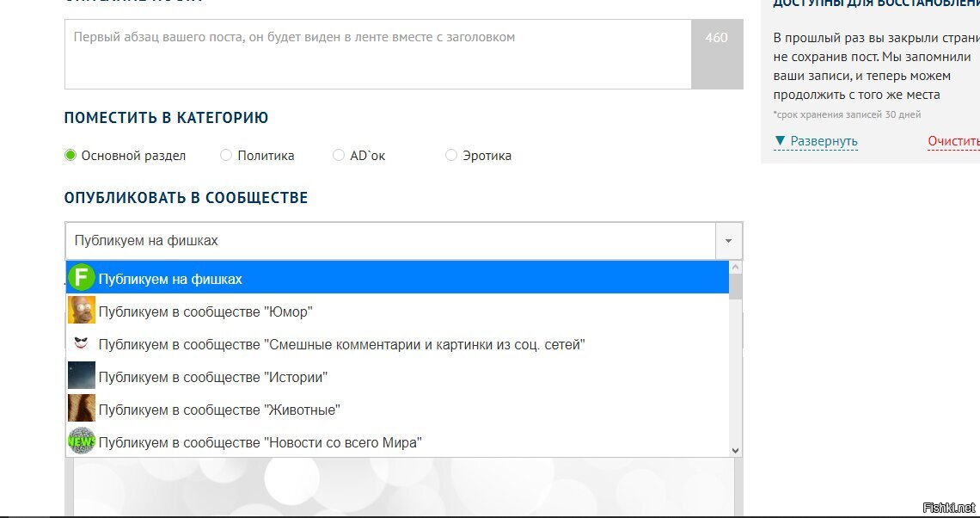Select the Политика category radio button
Screen dimensions: 980x518
tap(226, 155)
